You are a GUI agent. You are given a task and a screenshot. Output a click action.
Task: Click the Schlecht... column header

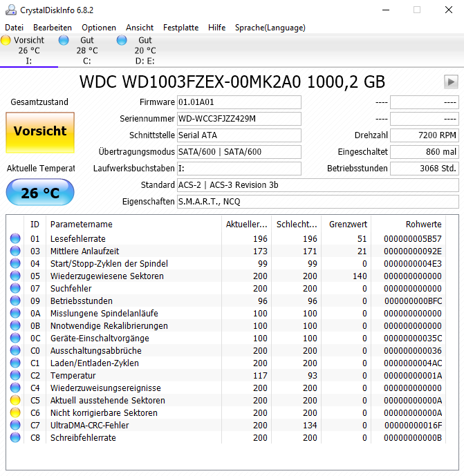(x=296, y=225)
